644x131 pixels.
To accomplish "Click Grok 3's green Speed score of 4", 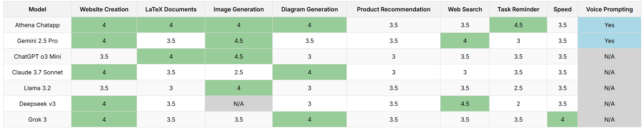I will tap(562, 120).
